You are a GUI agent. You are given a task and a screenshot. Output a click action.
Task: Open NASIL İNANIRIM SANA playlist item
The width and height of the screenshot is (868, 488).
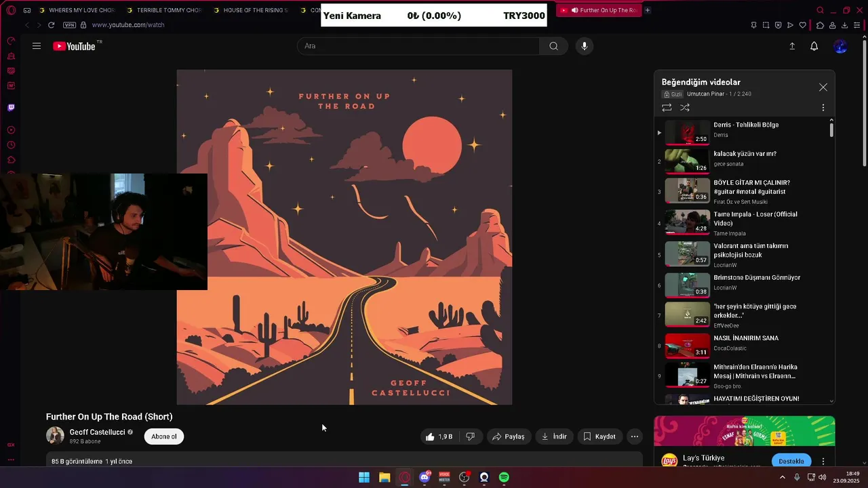point(743,345)
